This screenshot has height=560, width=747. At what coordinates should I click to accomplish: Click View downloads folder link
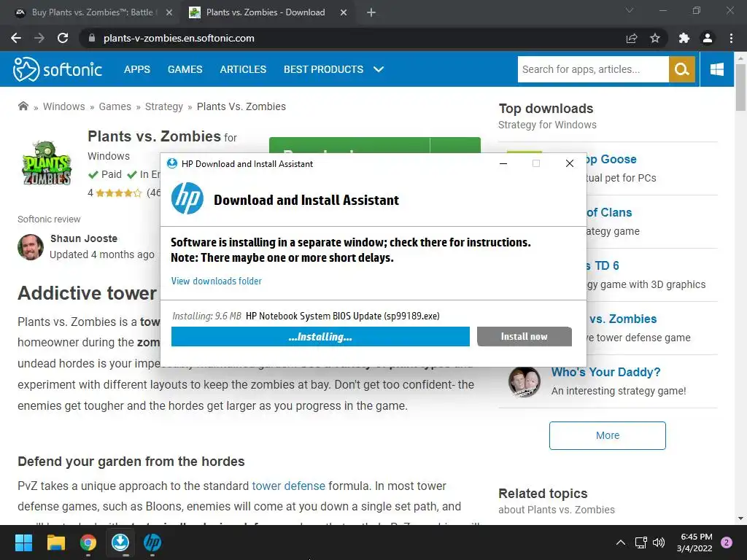pyautogui.click(x=216, y=281)
